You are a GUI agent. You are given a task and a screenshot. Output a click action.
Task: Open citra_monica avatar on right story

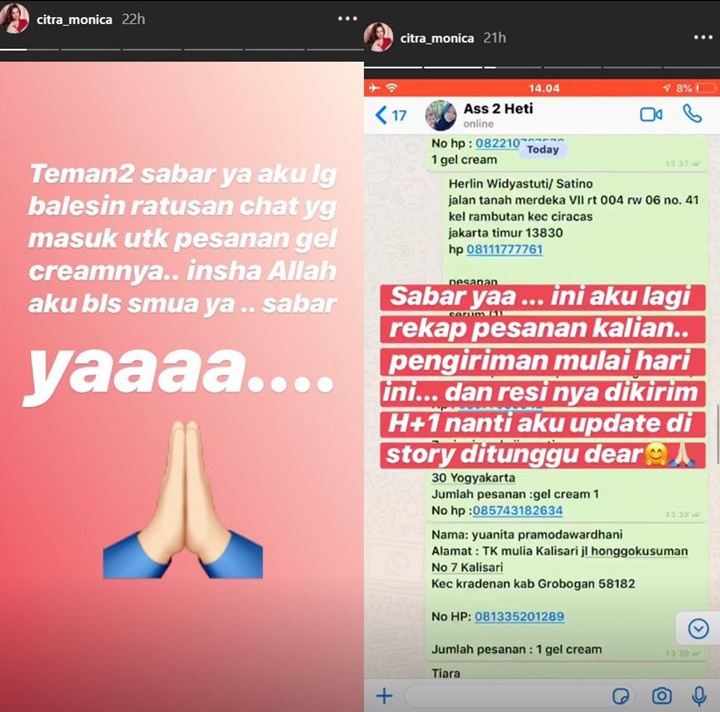coord(379,37)
